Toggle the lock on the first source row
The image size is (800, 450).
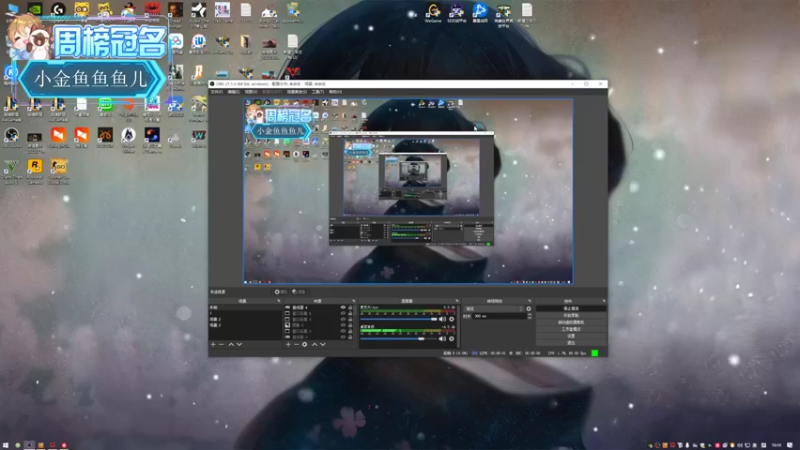[x=350, y=308]
